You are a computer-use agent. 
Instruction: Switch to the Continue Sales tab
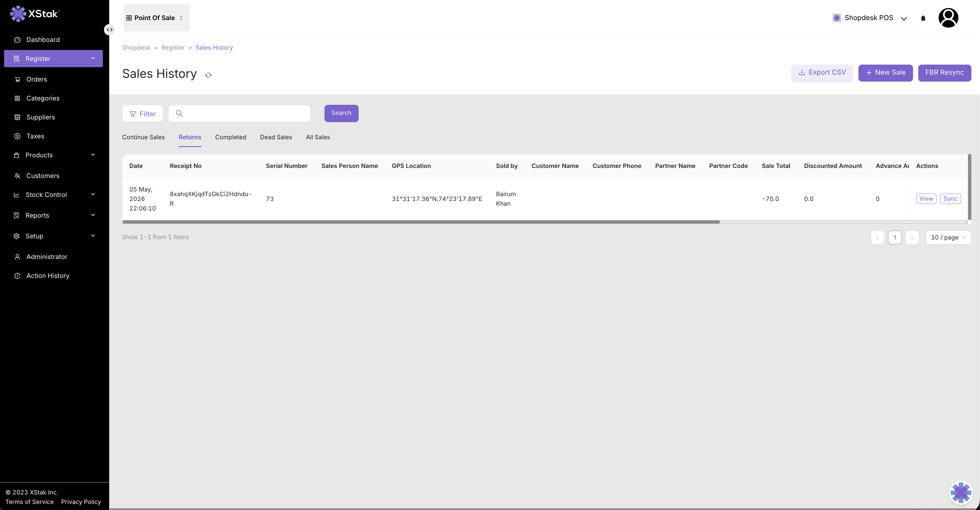[x=143, y=137]
